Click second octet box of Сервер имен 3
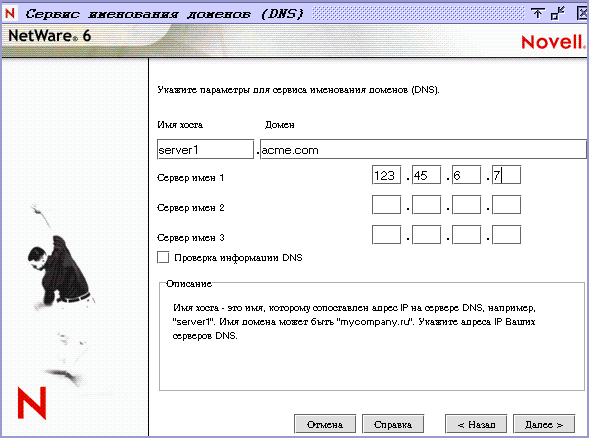Viewport: 589px width, 438px height. pos(426,235)
